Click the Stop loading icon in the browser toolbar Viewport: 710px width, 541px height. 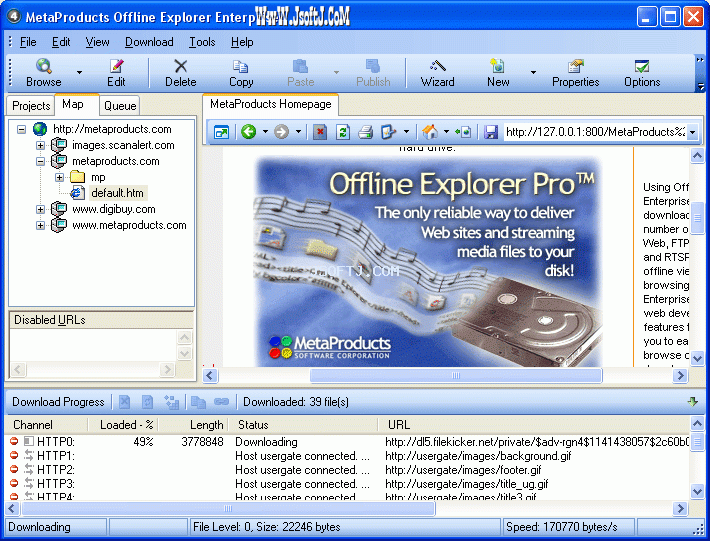[x=320, y=132]
